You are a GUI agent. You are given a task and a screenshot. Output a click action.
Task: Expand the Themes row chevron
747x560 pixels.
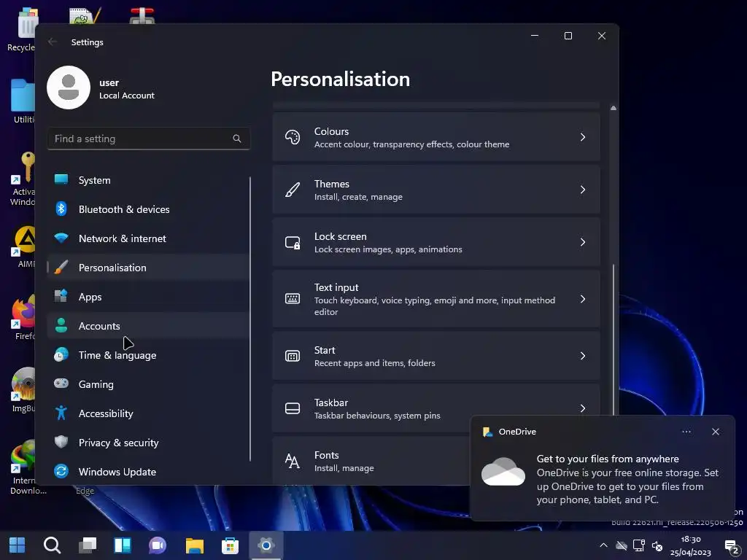pos(583,190)
